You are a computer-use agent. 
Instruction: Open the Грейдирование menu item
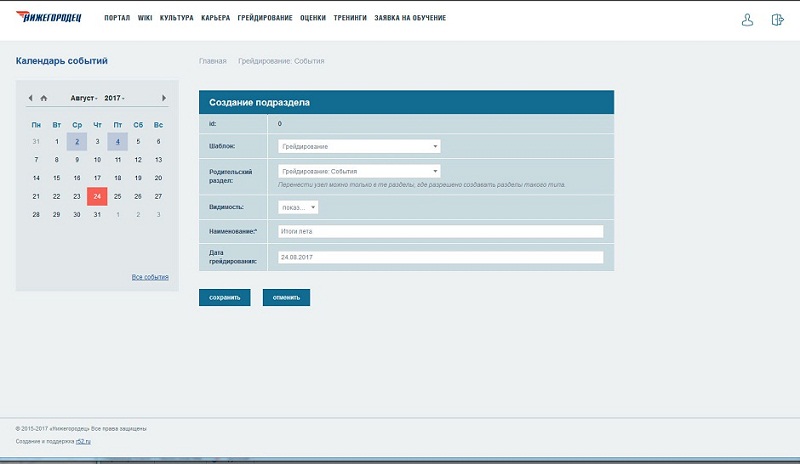(265, 18)
